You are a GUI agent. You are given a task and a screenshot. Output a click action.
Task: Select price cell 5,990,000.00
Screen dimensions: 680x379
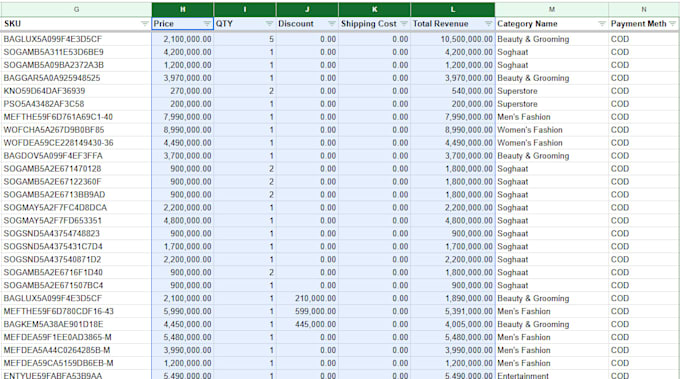tap(183, 311)
